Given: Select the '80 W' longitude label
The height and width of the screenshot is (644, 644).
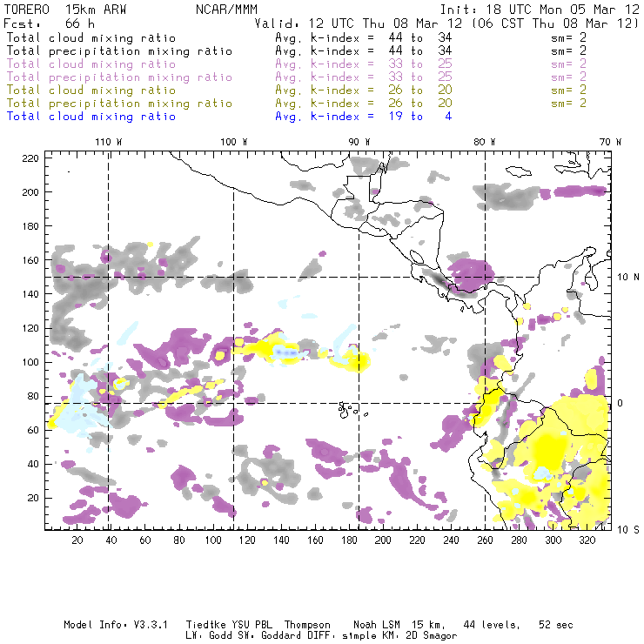Looking at the screenshot, I should [x=485, y=142].
